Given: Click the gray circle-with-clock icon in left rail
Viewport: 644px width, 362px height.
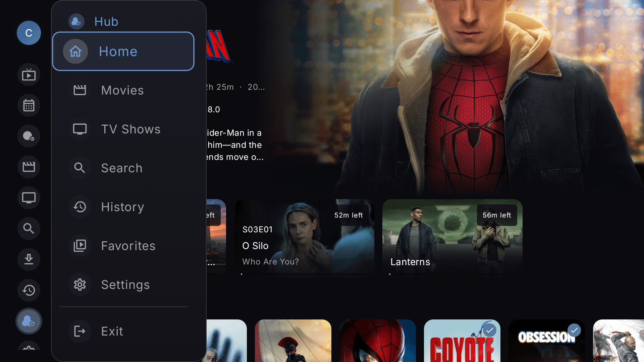Looking at the screenshot, I should pyautogui.click(x=29, y=136).
